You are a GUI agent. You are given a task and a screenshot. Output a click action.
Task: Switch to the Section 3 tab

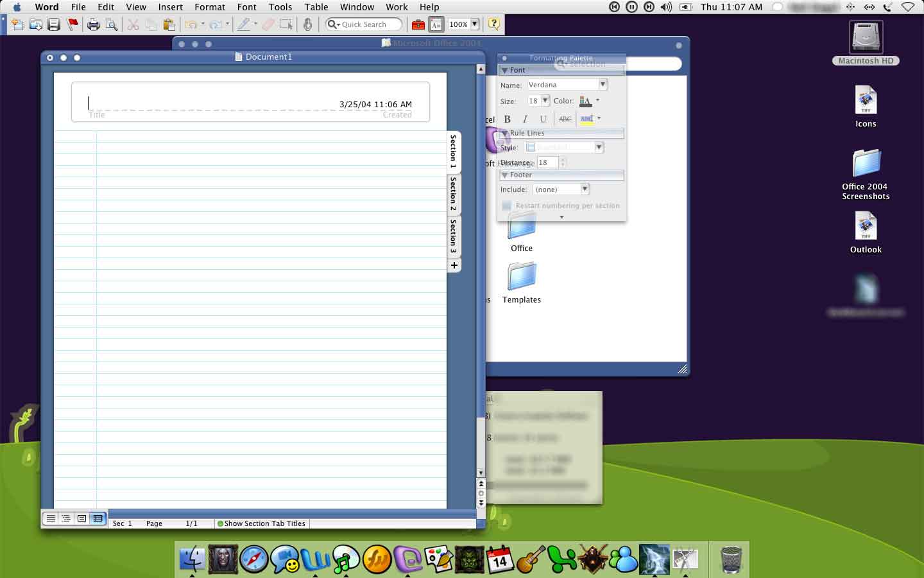tap(454, 236)
